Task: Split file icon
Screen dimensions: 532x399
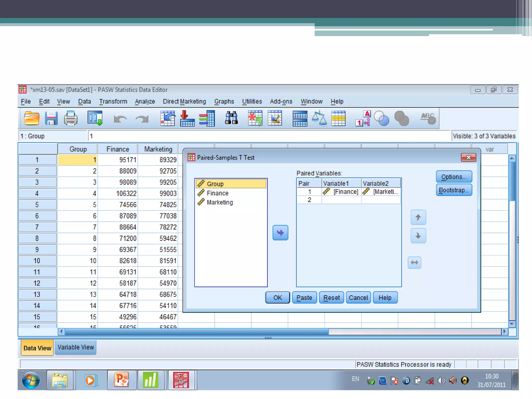Action: click(300, 118)
